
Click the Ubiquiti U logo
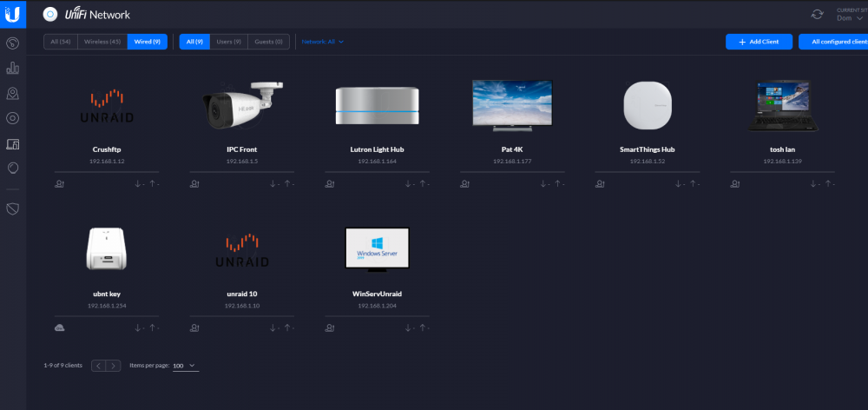click(x=13, y=14)
